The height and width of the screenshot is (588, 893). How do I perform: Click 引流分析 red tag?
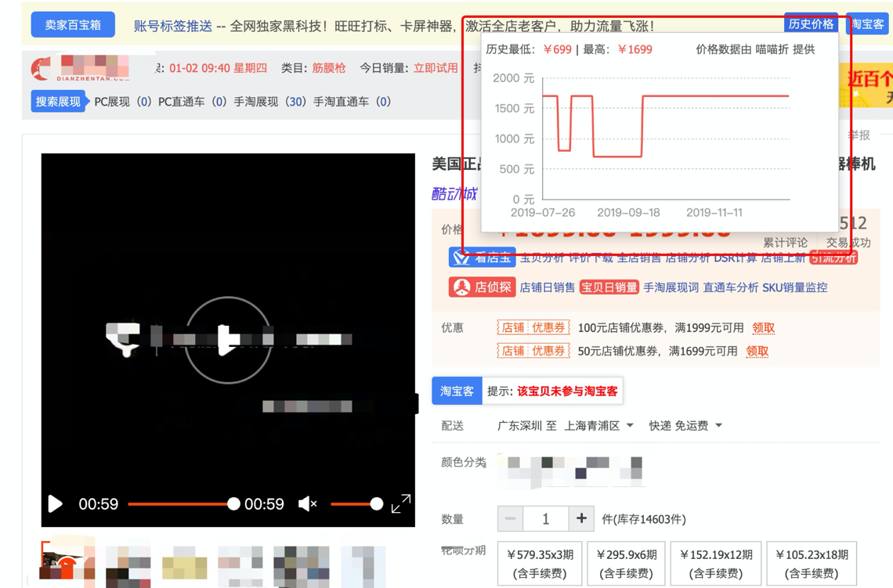pyautogui.click(x=833, y=258)
